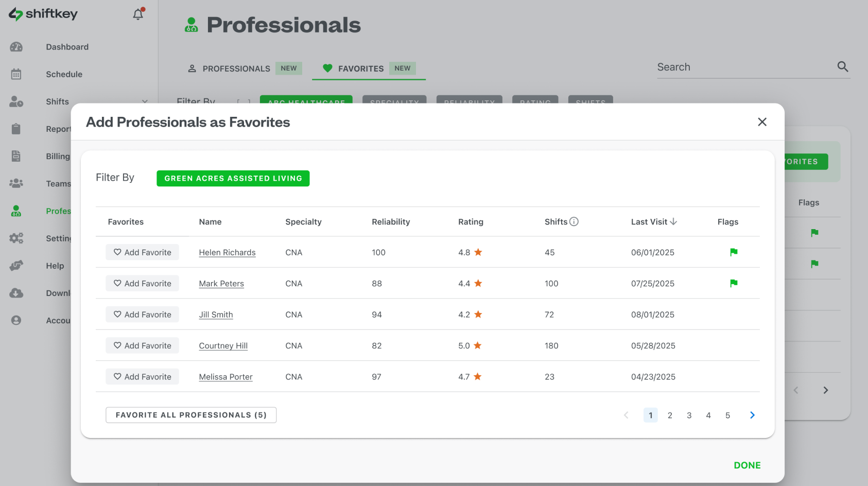Click the green flag in Helen Richards row

733,252
